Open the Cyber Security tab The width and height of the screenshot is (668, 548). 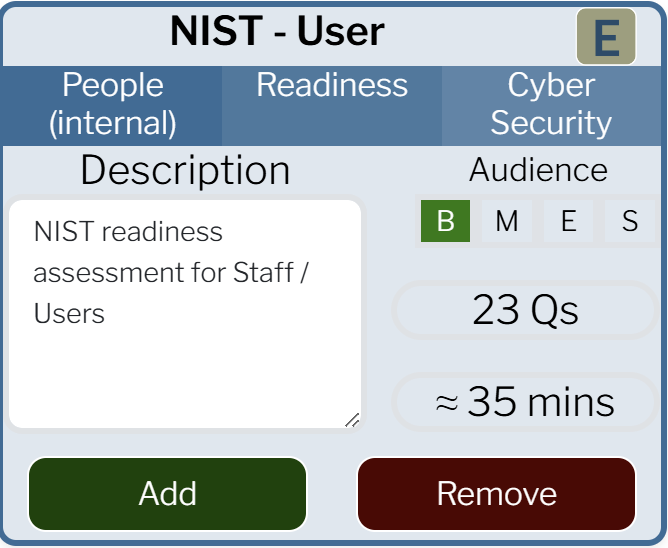551,104
